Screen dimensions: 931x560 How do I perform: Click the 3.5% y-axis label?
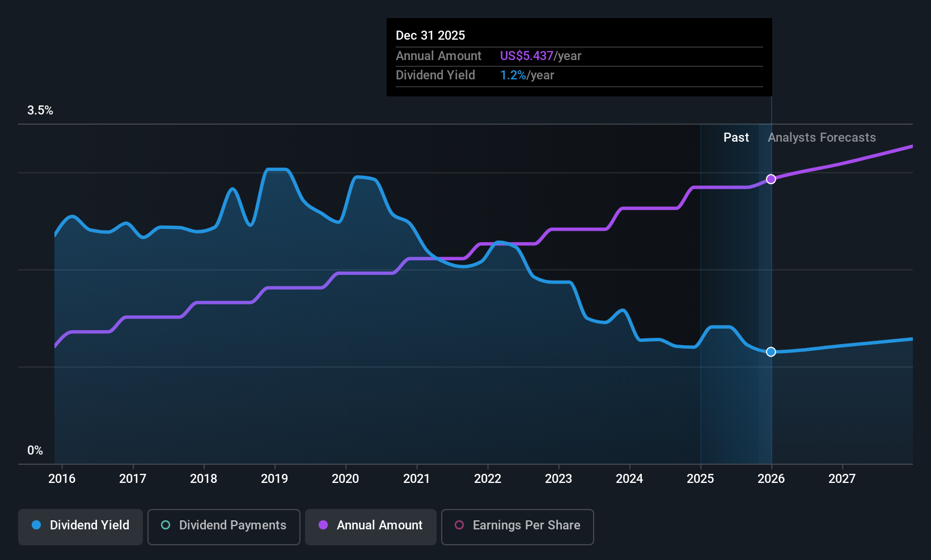point(40,111)
